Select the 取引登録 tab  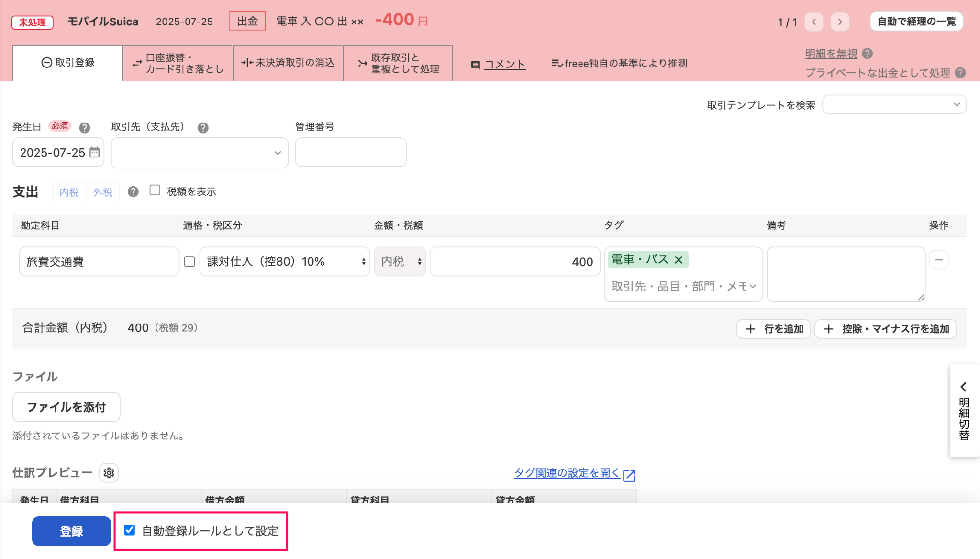pyautogui.click(x=68, y=63)
